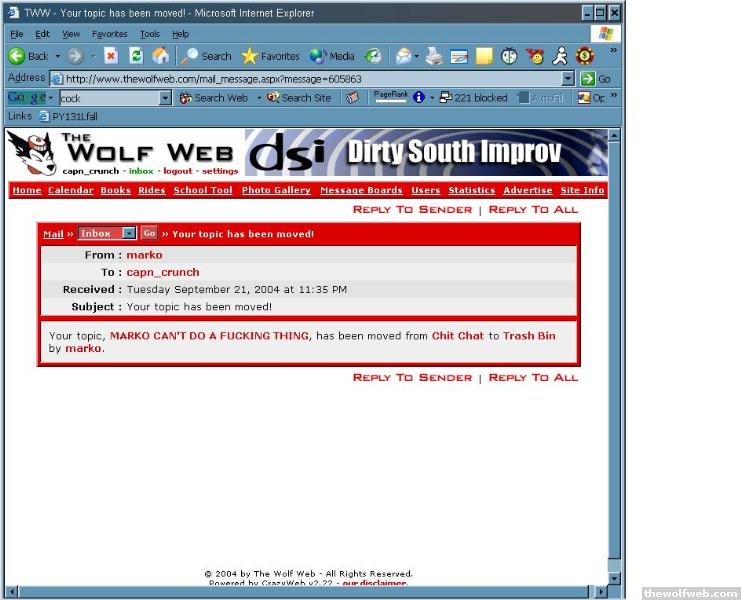Screen dimensions: 741x600
Task: Click the Google toolbar logo
Action: tap(27, 98)
